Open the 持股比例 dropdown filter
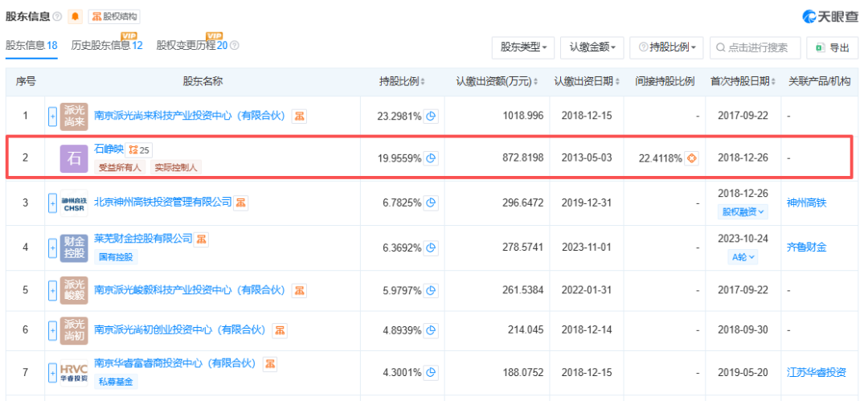 [x=666, y=47]
